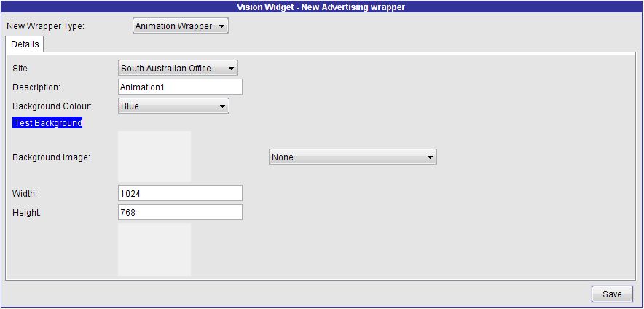Click the empty preview box below Height
The width and height of the screenshot is (644, 309).
coord(154,249)
